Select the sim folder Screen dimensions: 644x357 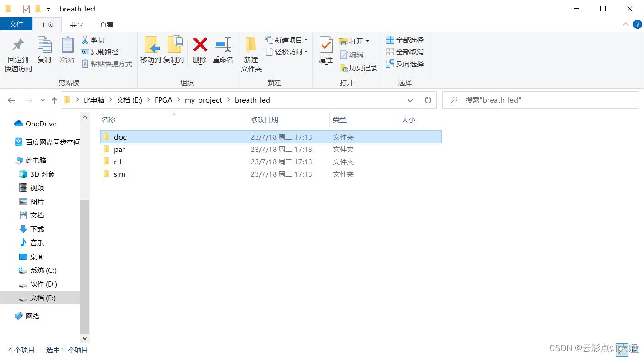(271, 174)
